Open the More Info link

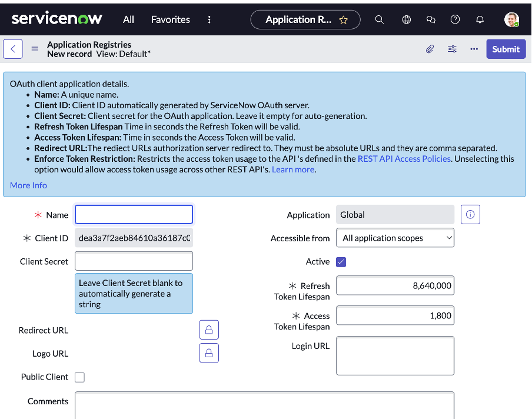[28, 185]
